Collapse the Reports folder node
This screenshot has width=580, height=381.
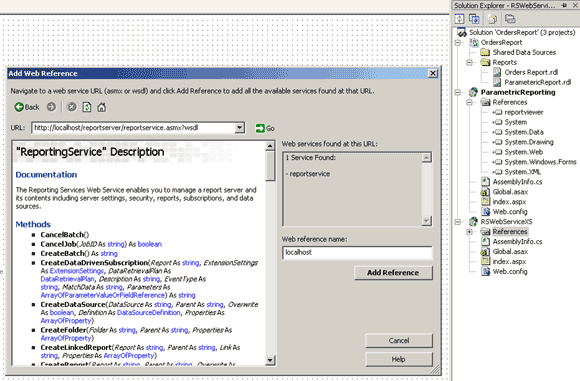tap(469, 63)
